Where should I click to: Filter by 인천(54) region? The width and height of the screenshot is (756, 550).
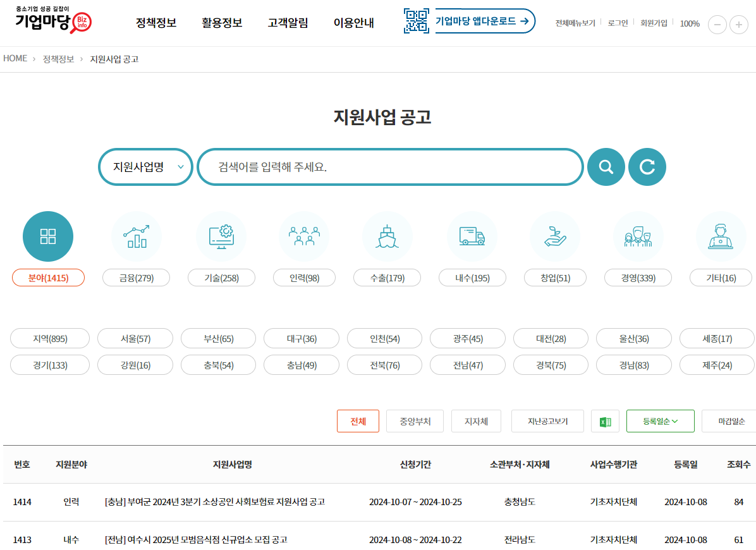[385, 338]
